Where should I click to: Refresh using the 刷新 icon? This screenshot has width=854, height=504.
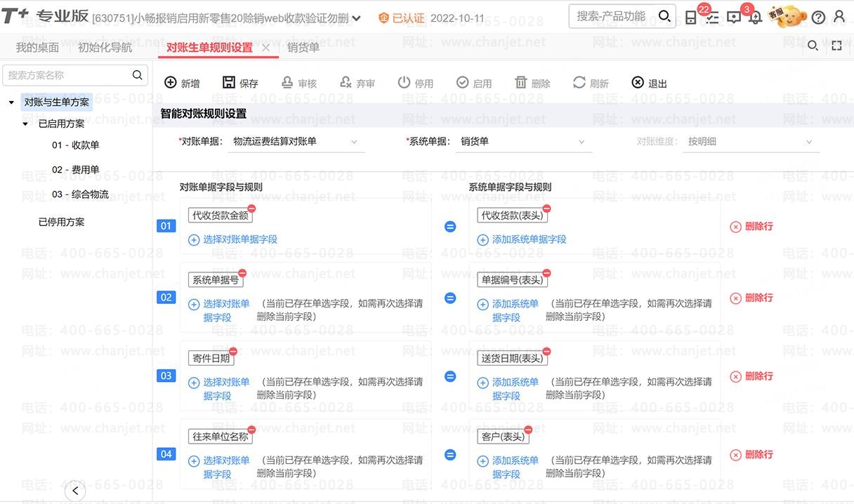tap(579, 83)
